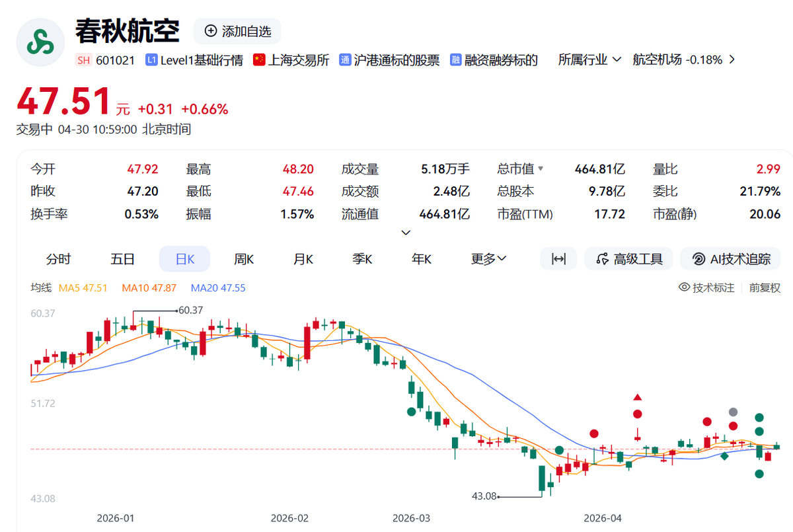
Task: Click stock code 601021
Action: pyautogui.click(x=115, y=60)
